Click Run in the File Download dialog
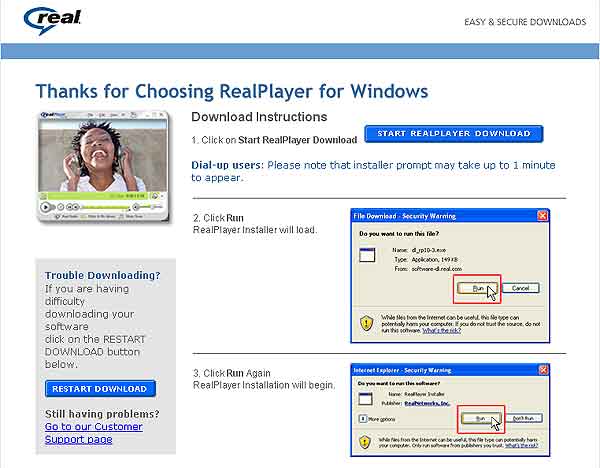This screenshot has height=468, width=600. coord(477,288)
